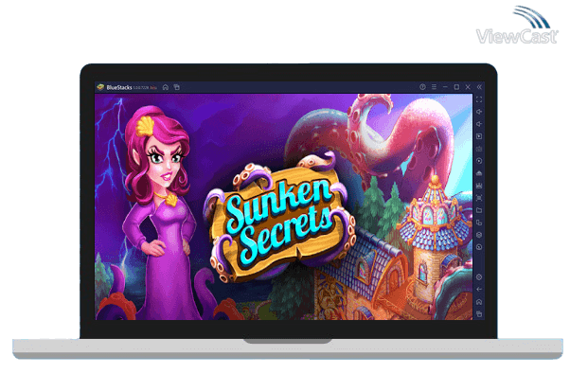
Task: Take a screenshot with the bracket frame icon
Action: tap(479, 198)
